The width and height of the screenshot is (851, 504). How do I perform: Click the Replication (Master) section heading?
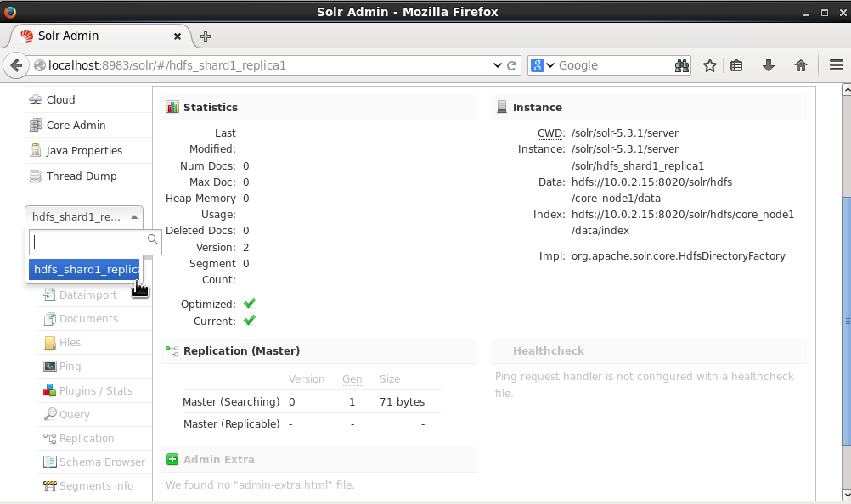[x=241, y=350]
